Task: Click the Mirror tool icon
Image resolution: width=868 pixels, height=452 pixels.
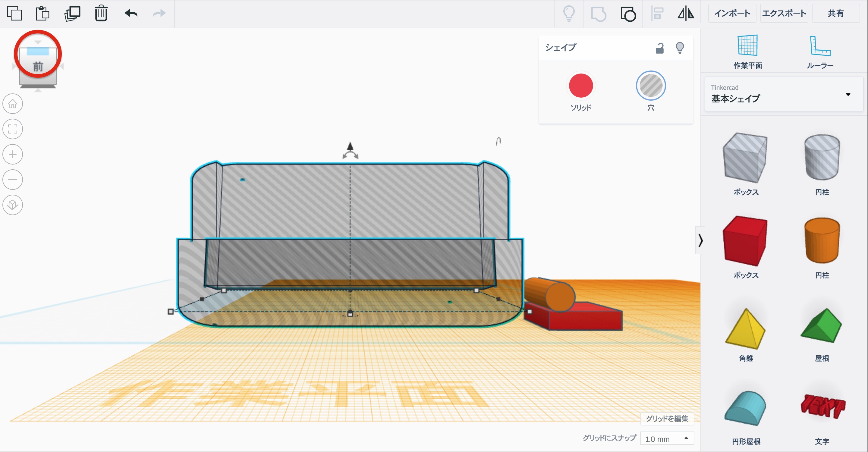Action: (685, 14)
